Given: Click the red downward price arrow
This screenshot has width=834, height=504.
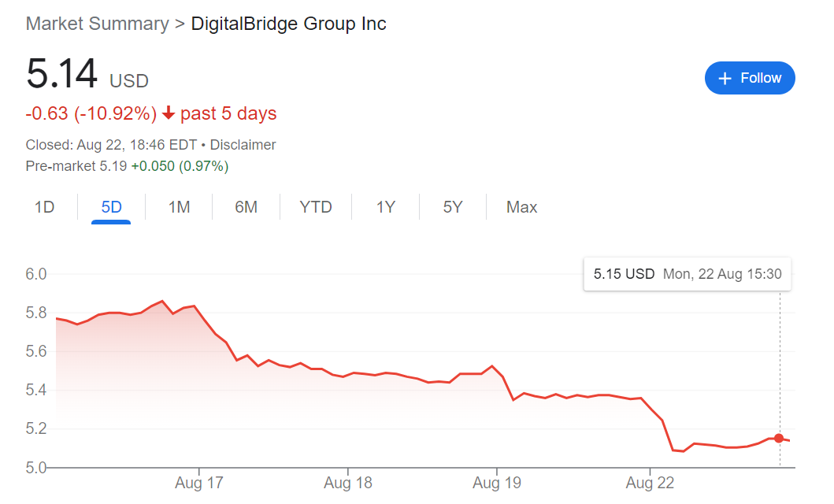Looking at the screenshot, I should click(x=167, y=113).
